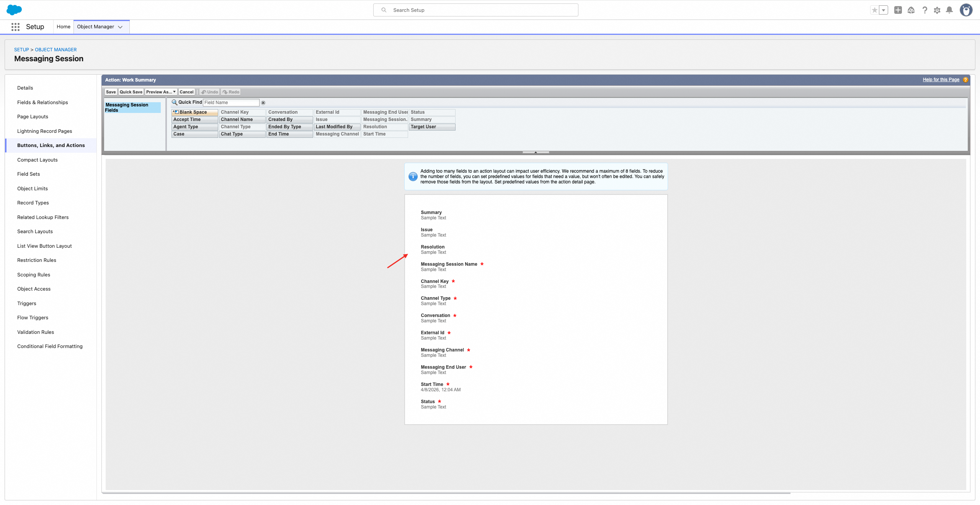The image size is (980, 505).
Task: Pick the Blank Space palette item
Action: pos(195,112)
